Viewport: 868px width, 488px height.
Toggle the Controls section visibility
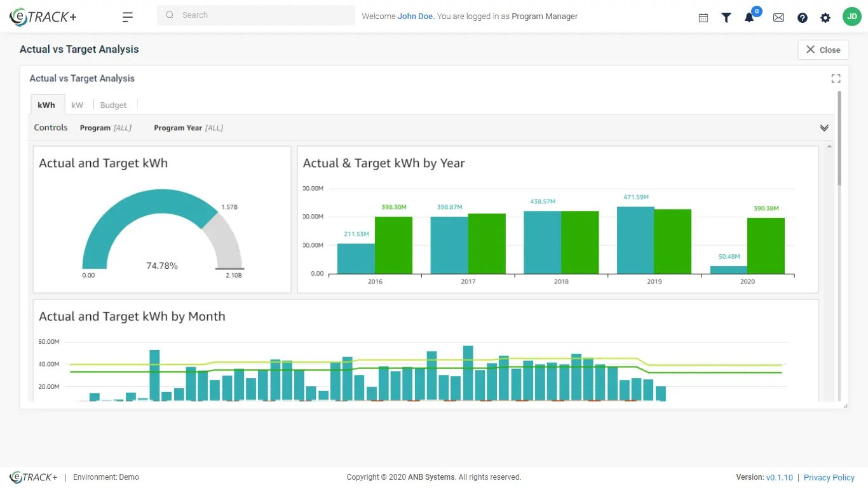[50, 127]
